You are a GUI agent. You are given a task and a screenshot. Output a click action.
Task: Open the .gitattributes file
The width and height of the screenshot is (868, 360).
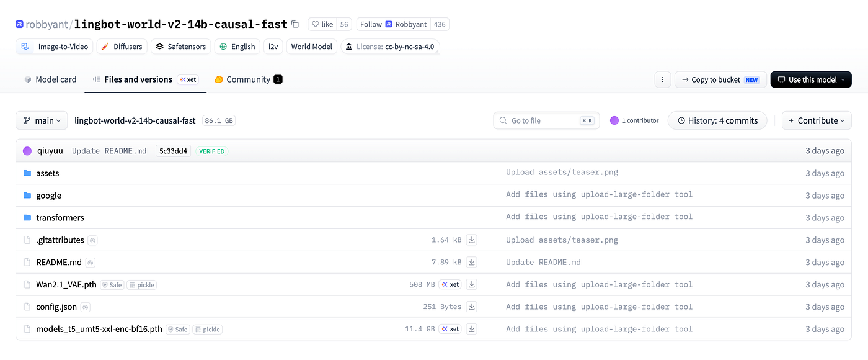tap(60, 240)
